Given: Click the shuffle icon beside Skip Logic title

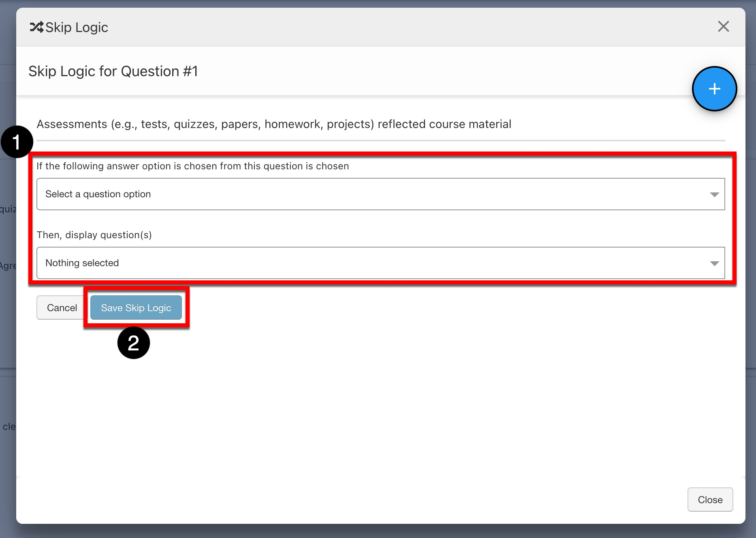Looking at the screenshot, I should point(36,27).
